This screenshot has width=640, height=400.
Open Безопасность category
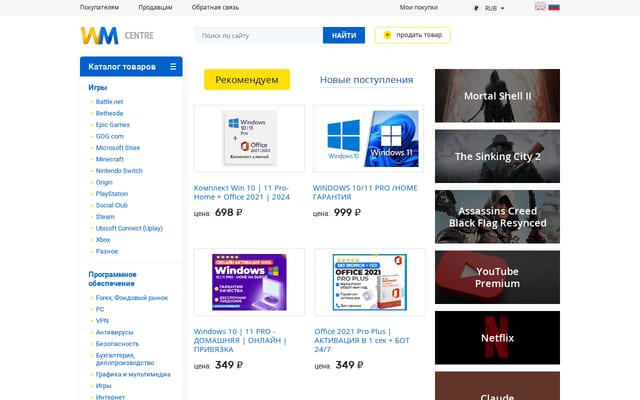(x=117, y=344)
